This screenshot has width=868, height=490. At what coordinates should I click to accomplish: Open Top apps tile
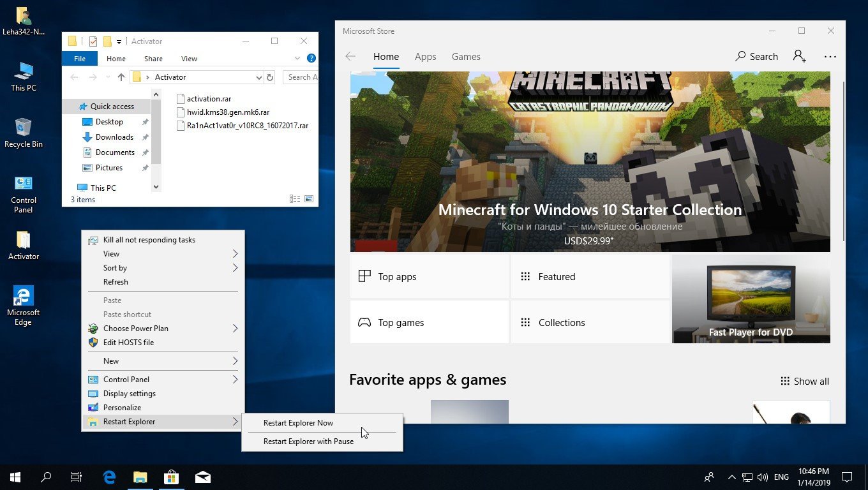point(430,277)
